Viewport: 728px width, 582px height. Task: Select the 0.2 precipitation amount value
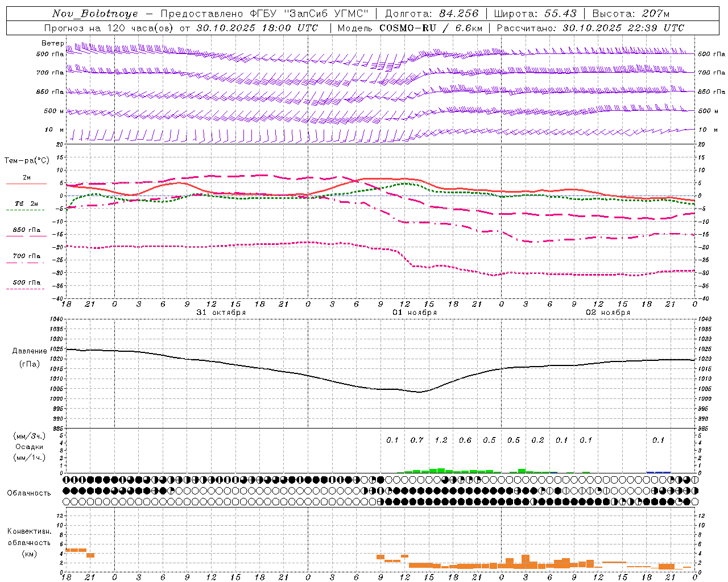click(537, 440)
